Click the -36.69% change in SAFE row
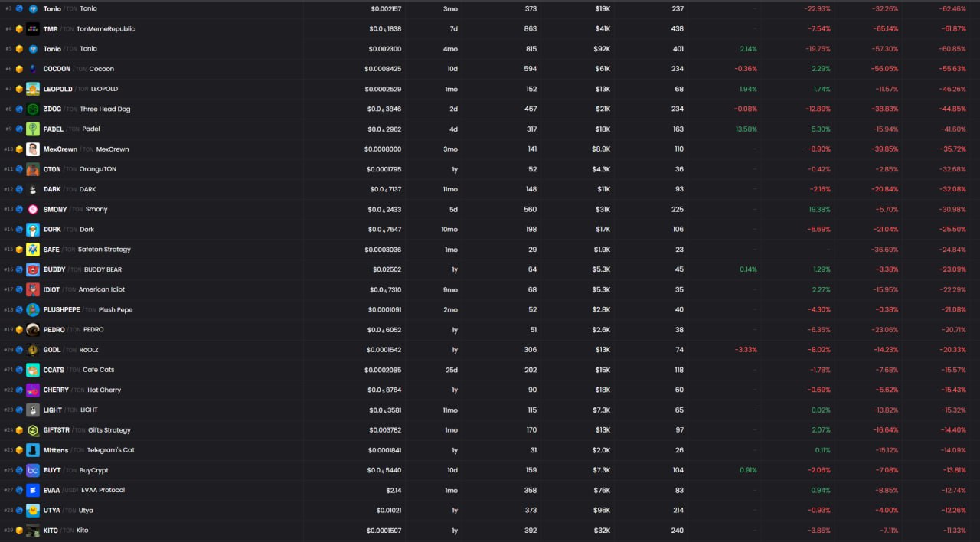The width and height of the screenshot is (980, 542). coord(885,250)
